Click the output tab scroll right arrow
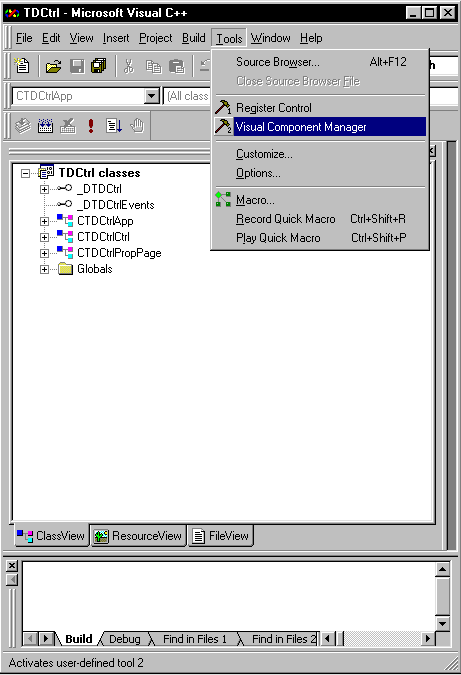Screen dimensions: 461x675 (46, 638)
